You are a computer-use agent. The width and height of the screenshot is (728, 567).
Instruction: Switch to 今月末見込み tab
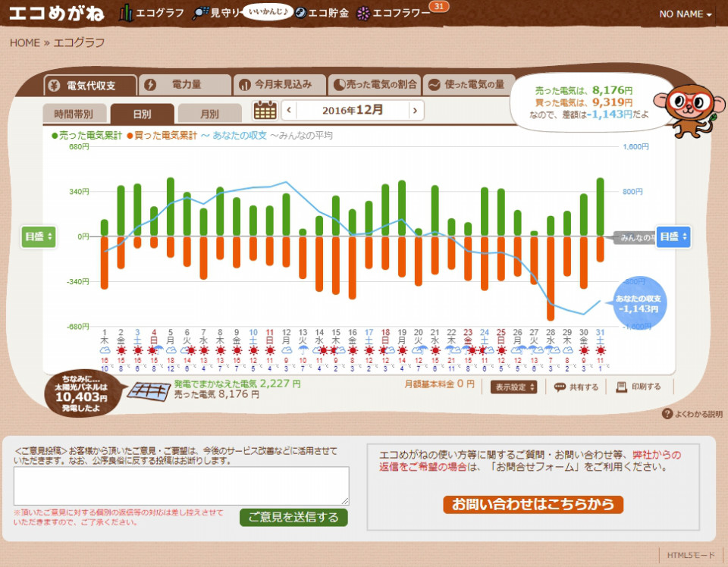pyautogui.click(x=280, y=84)
